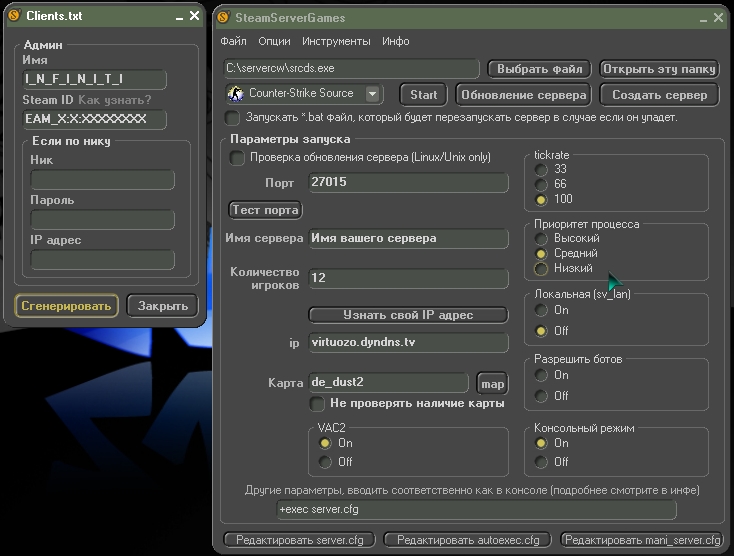This screenshot has height=556, width=734.
Task: Click Редактировать autoexec.cfg button
Action: (x=468, y=540)
